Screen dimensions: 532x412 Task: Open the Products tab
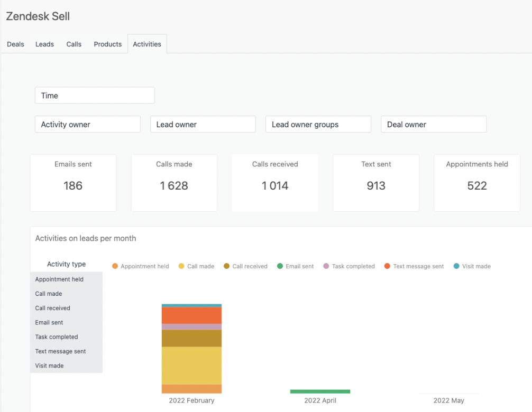[107, 44]
